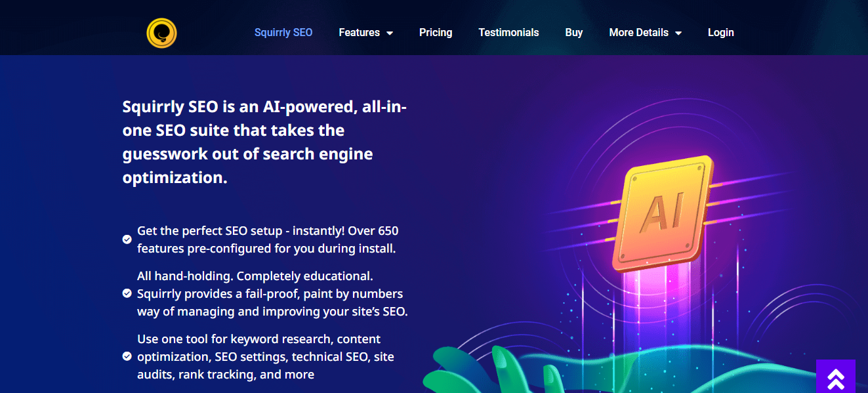Screen dimensions: 868x393
Task: Click the checkmark beside 'Use one tool' bullet
Action: tap(127, 357)
